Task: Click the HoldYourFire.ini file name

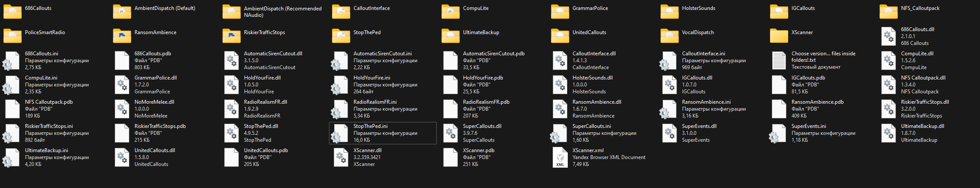Action: (x=372, y=78)
